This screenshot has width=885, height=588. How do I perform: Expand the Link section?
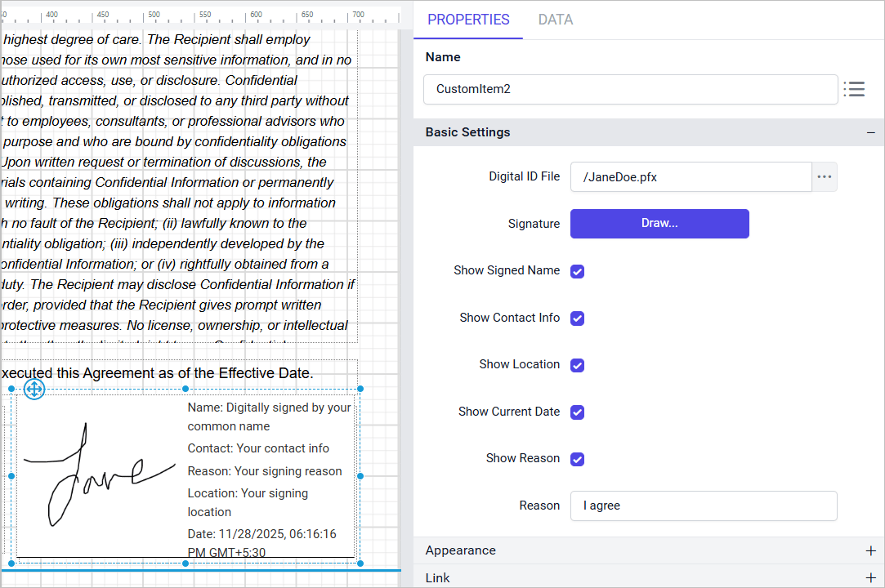point(870,577)
